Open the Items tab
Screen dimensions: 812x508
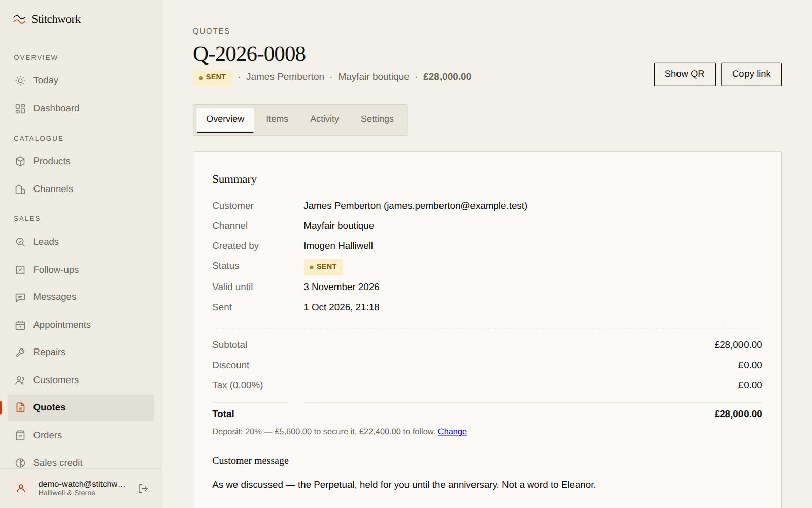pos(277,119)
